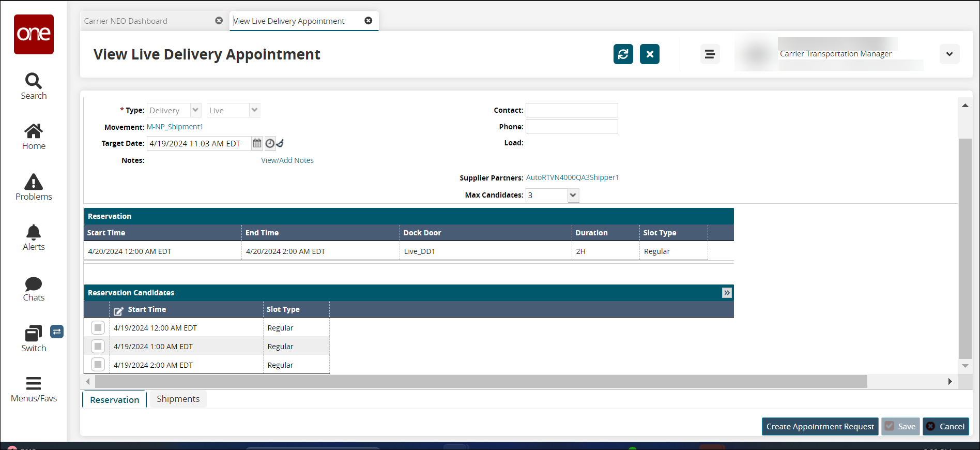The image size is (980, 450).
Task: Click the Target Date input field
Action: 199,143
